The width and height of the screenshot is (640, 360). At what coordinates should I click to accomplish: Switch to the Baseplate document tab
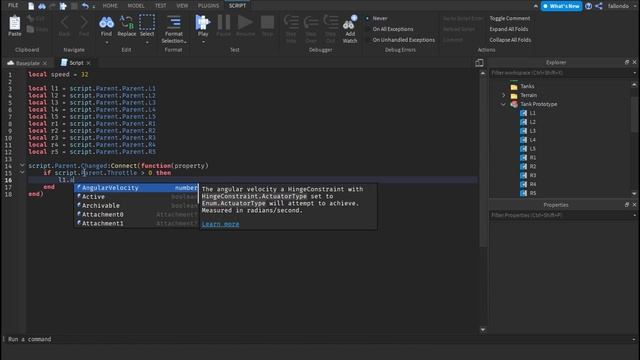[27, 63]
